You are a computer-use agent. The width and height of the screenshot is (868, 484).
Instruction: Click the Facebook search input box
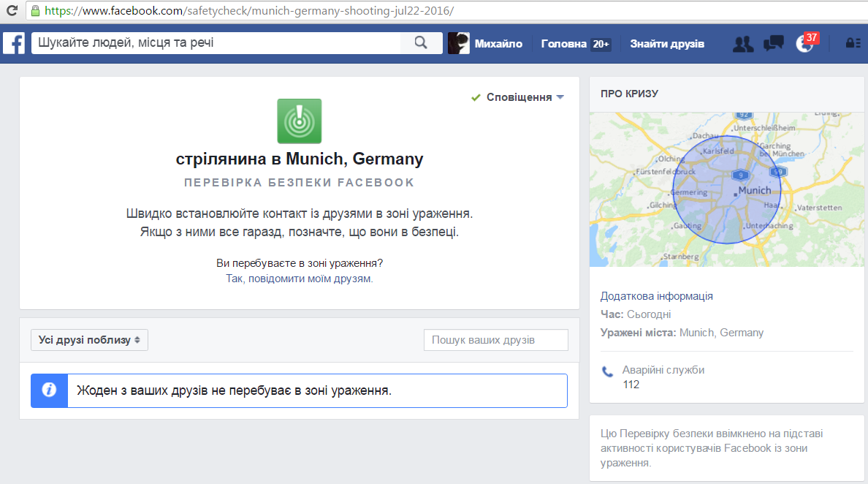216,43
